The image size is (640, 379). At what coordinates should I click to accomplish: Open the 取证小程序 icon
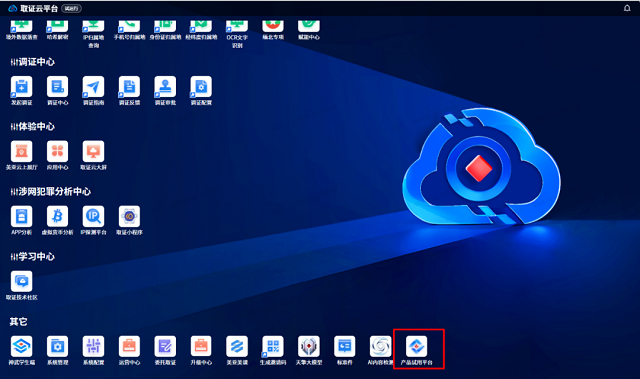129,216
